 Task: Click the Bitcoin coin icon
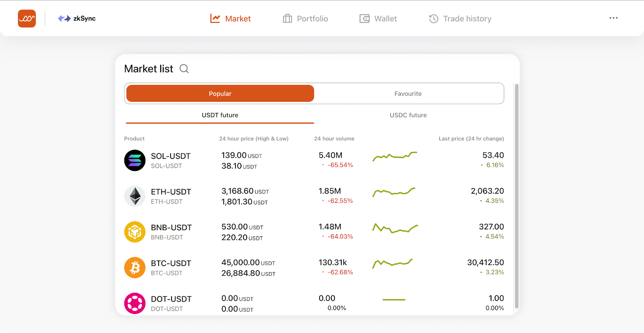[x=135, y=268]
